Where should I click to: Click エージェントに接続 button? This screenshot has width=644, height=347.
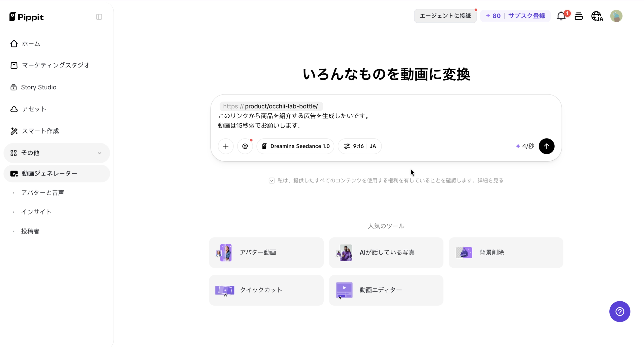[445, 16]
